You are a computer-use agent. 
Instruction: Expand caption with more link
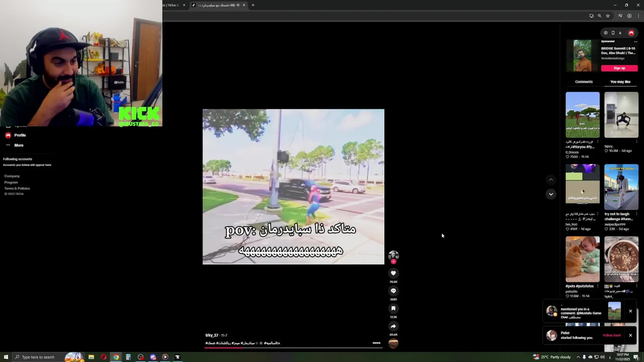click(x=376, y=343)
